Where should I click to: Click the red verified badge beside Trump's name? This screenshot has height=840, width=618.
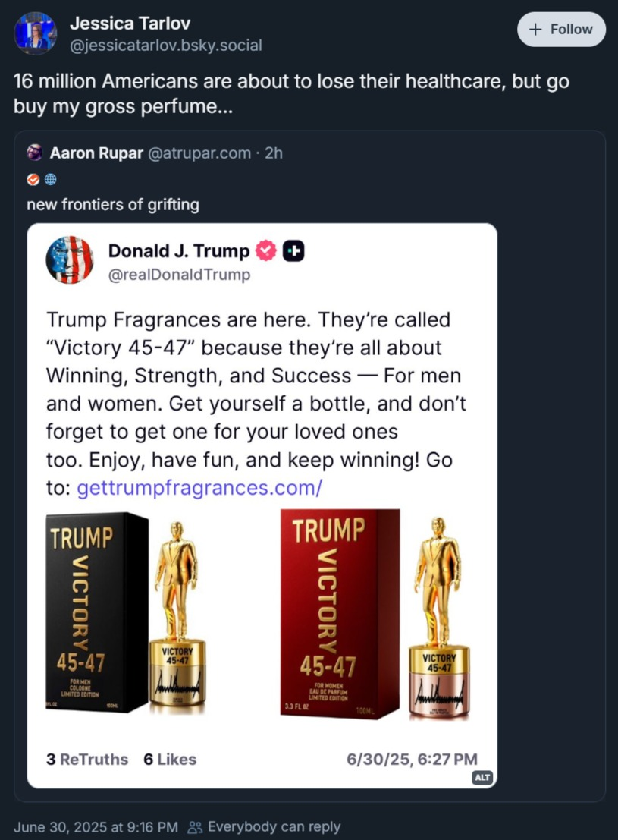tap(265, 251)
